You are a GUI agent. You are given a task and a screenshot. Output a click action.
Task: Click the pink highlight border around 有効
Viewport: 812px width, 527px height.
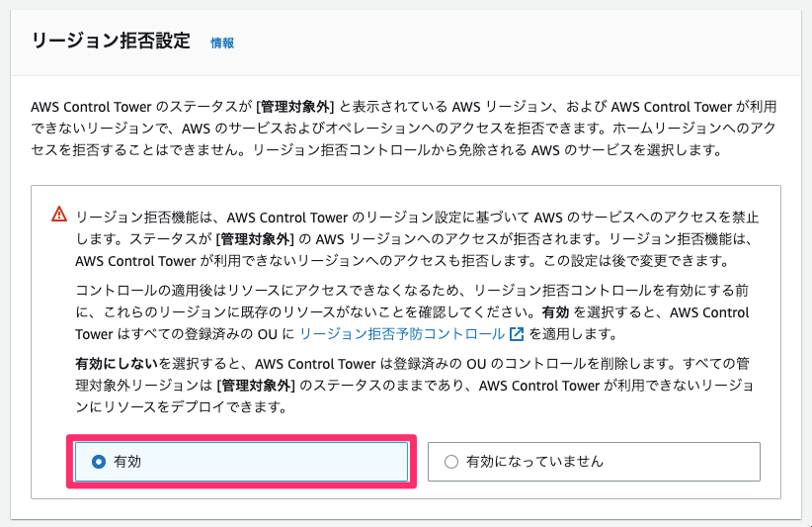241,437
